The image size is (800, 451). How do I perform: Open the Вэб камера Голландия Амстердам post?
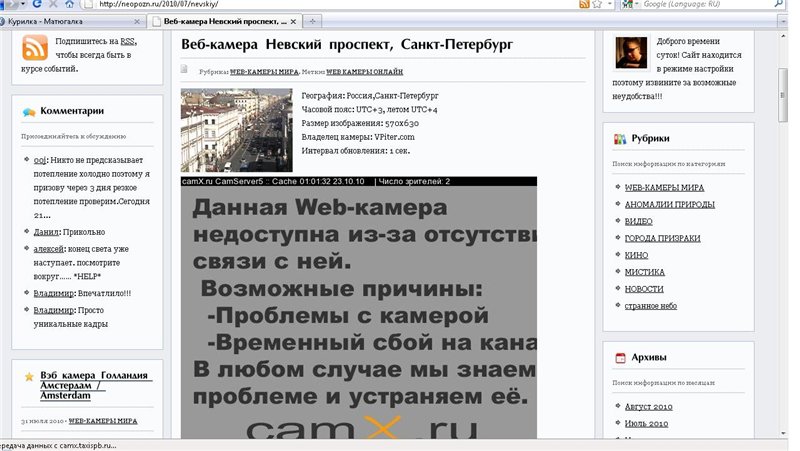pos(94,385)
